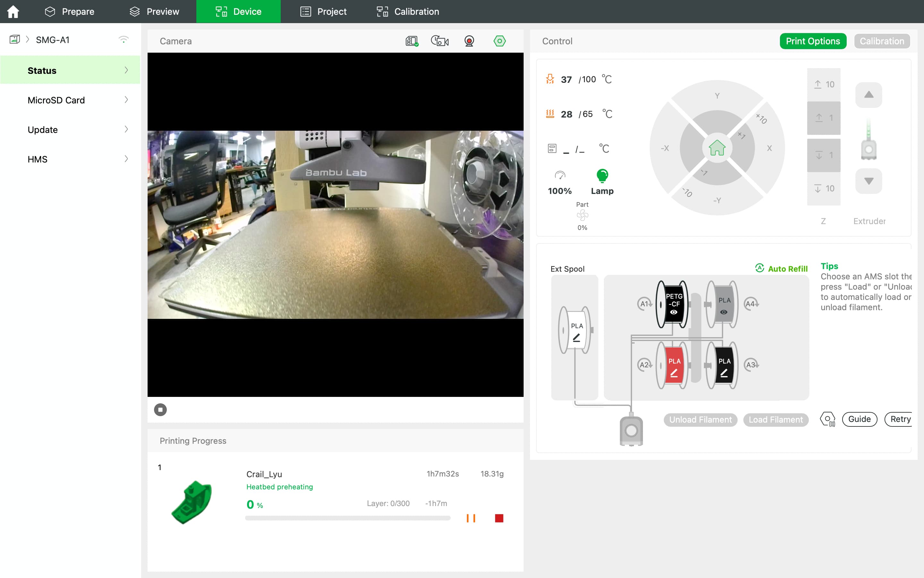
Task: Open print speed 100% control
Action: pos(560,183)
